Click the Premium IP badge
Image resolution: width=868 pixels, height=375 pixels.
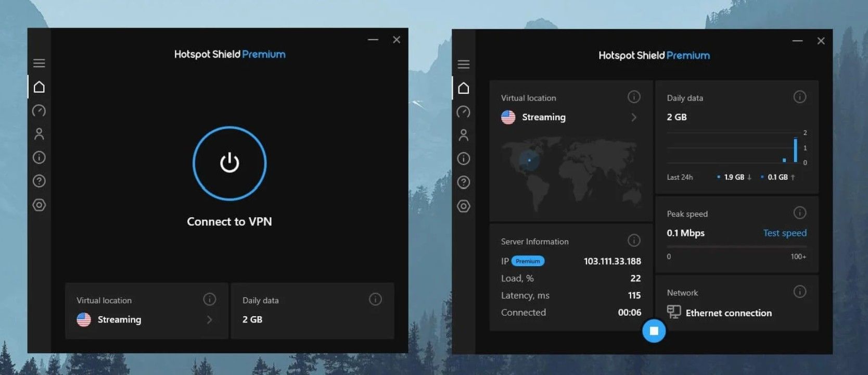pos(528,261)
